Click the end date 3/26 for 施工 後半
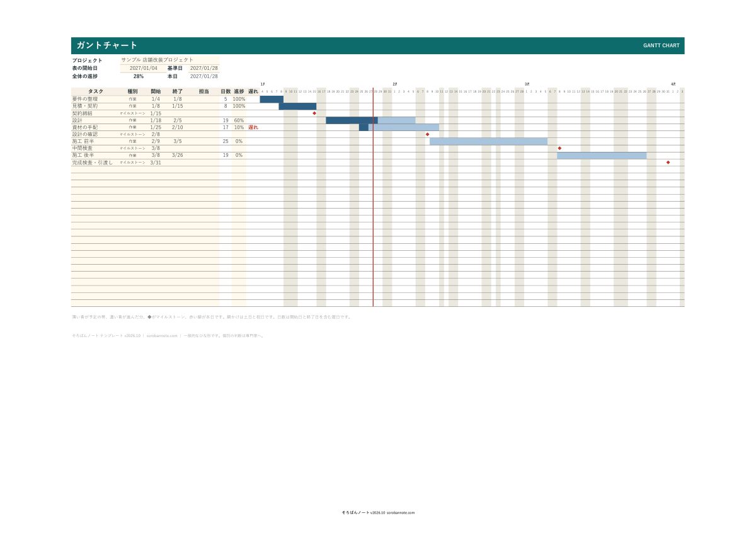 coord(178,155)
